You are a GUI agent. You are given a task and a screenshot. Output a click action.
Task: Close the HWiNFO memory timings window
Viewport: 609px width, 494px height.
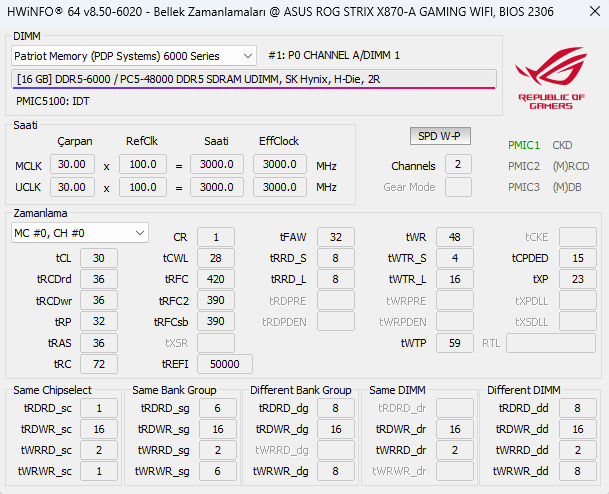tap(595, 11)
